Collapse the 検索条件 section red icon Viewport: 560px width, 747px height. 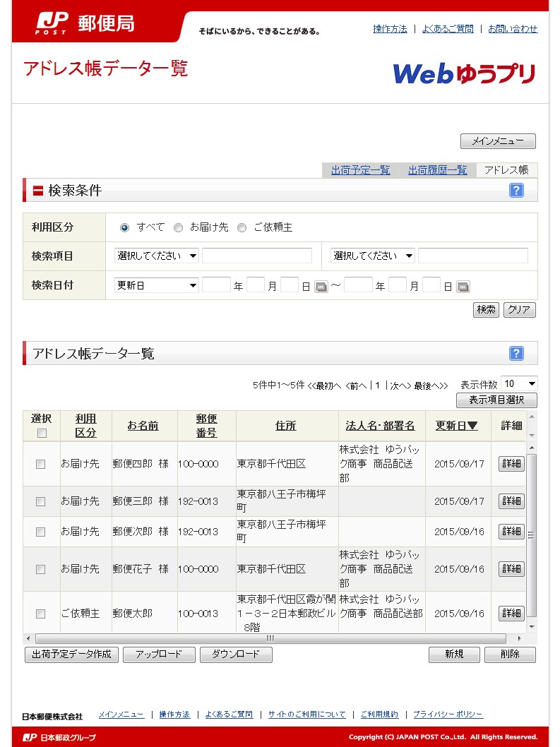38,191
